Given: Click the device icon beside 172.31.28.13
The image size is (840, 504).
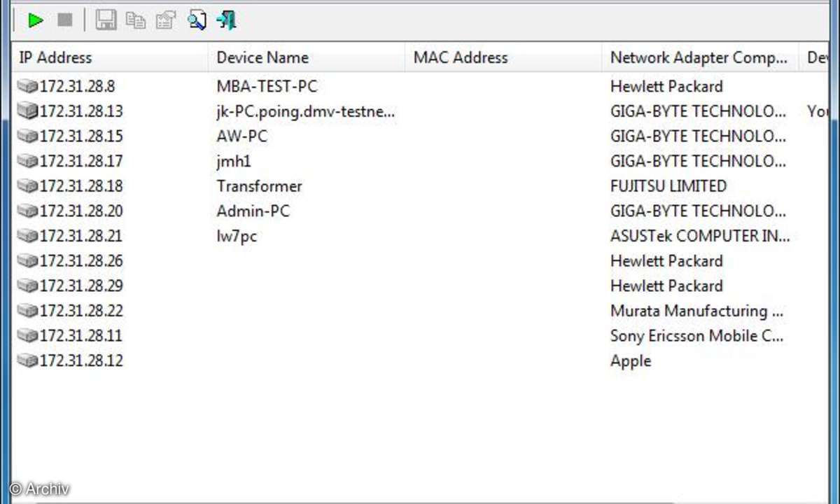Looking at the screenshot, I should [28, 111].
